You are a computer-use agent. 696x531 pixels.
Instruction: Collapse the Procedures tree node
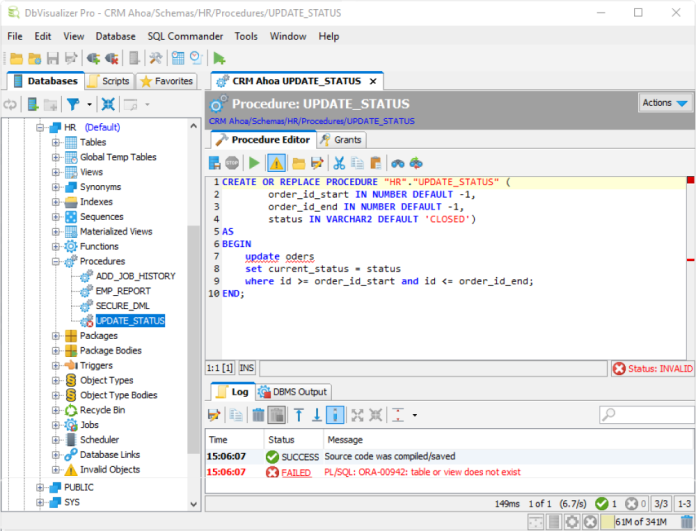pos(57,261)
